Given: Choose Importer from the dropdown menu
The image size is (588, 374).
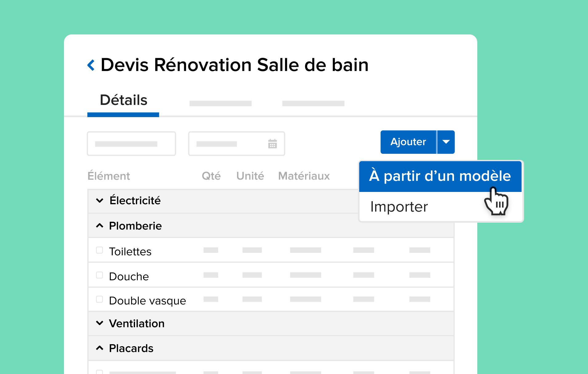Looking at the screenshot, I should 399,206.
